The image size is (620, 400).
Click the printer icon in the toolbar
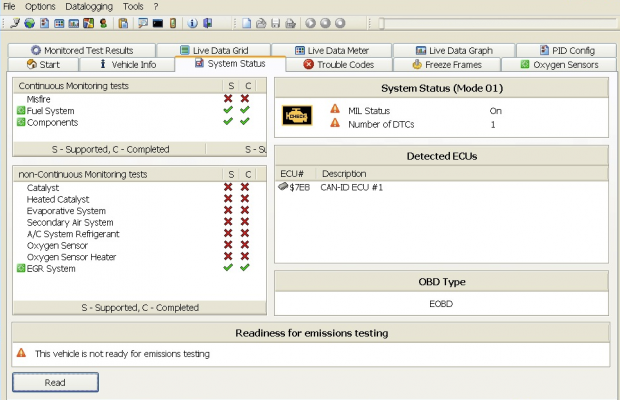pos(291,23)
